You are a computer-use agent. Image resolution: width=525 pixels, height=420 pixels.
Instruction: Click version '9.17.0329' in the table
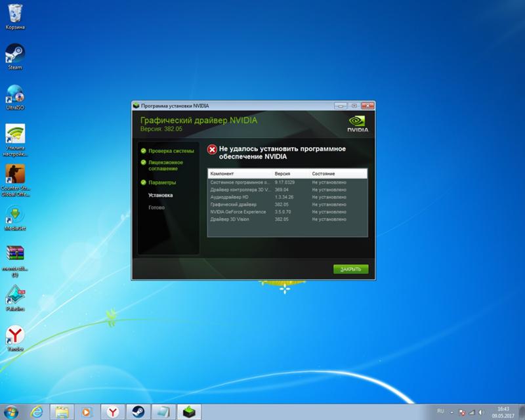285,182
